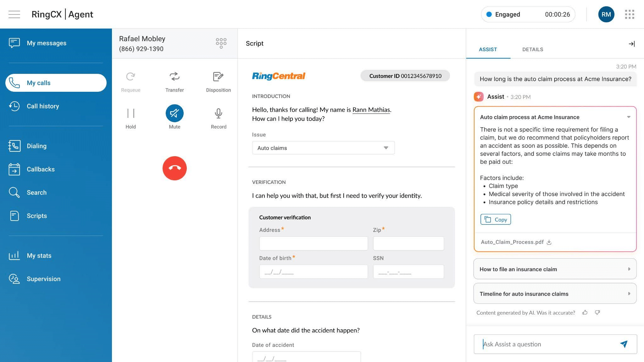Screen dimensions: 644x362
Task: Click the Address input field
Action: (x=313, y=244)
